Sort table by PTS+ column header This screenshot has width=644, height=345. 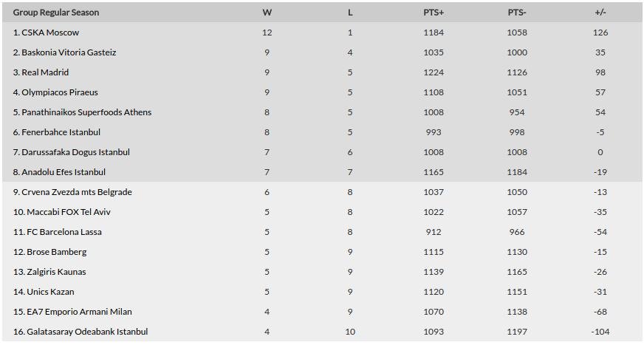point(434,13)
